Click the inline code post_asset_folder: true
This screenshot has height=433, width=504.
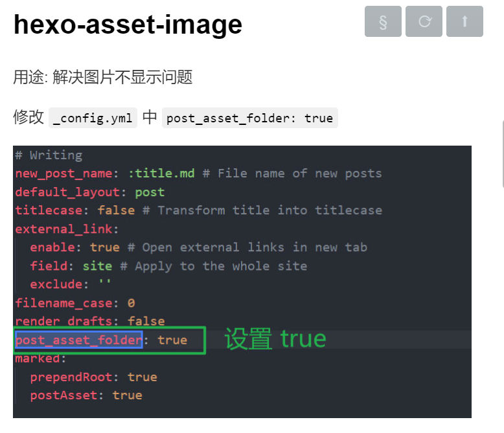(x=249, y=118)
